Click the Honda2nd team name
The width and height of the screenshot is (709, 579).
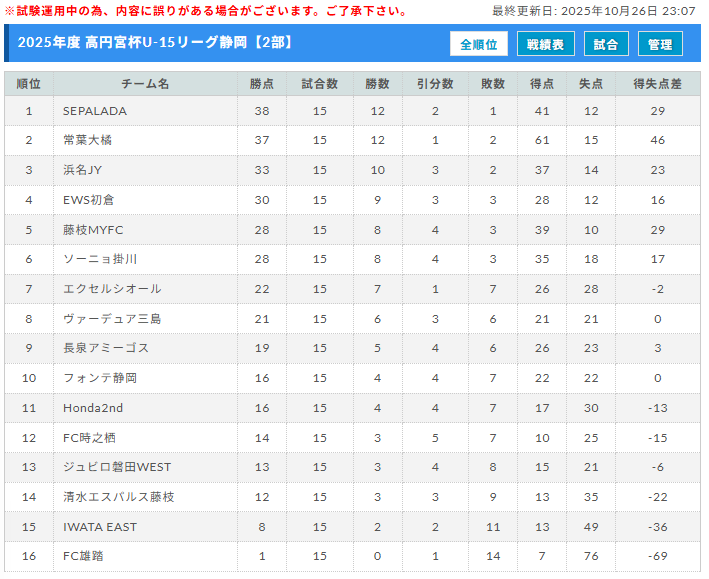pos(92,408)
